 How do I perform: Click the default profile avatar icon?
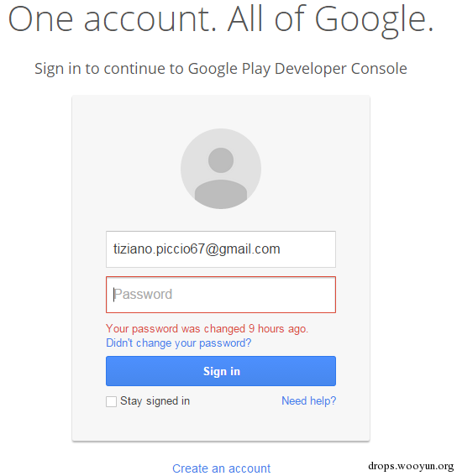tap(221, 169)
